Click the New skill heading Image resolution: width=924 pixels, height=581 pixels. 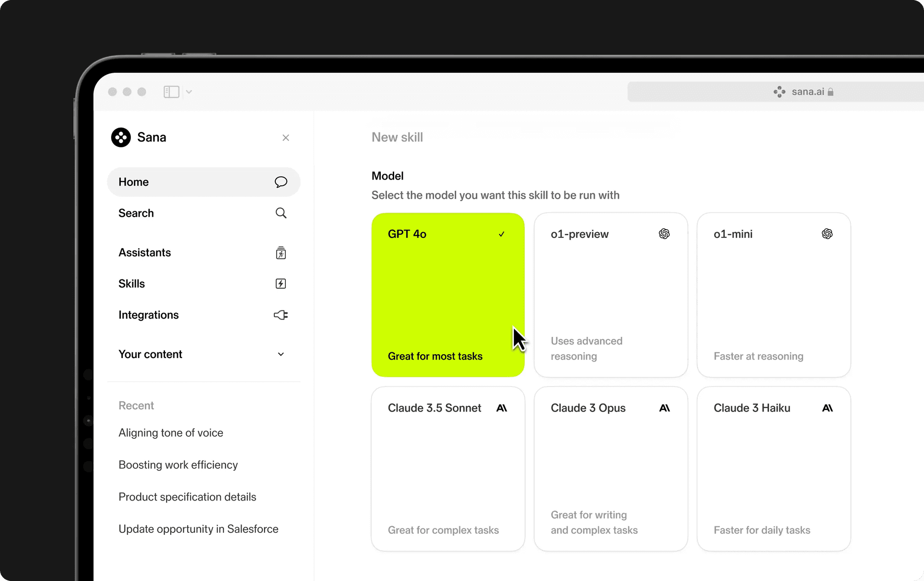[397, 137]
